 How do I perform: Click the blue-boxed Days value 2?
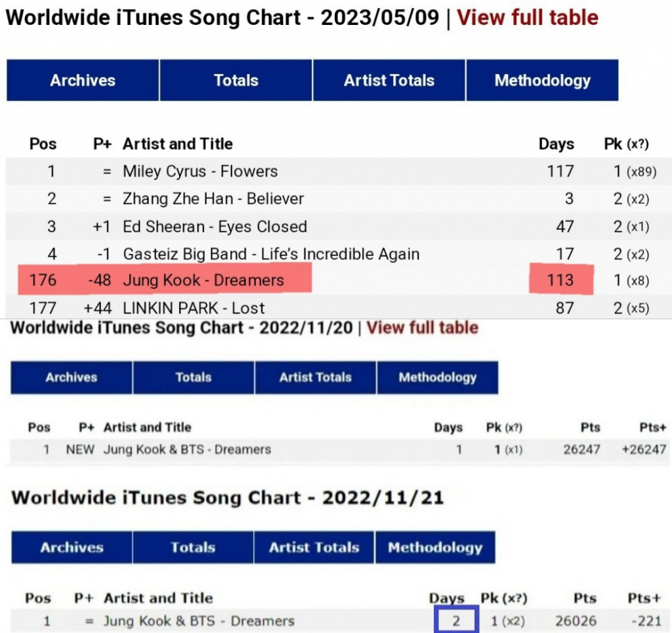[x=456, y=619]
